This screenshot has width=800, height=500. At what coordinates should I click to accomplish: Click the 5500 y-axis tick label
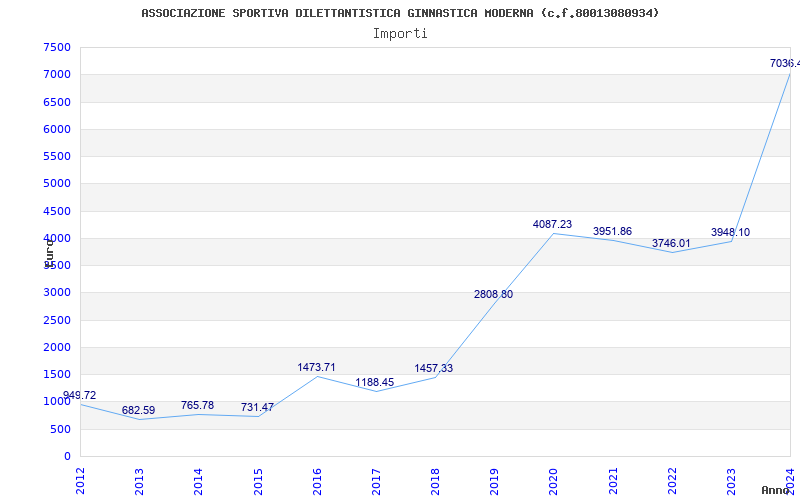point(57,156)
